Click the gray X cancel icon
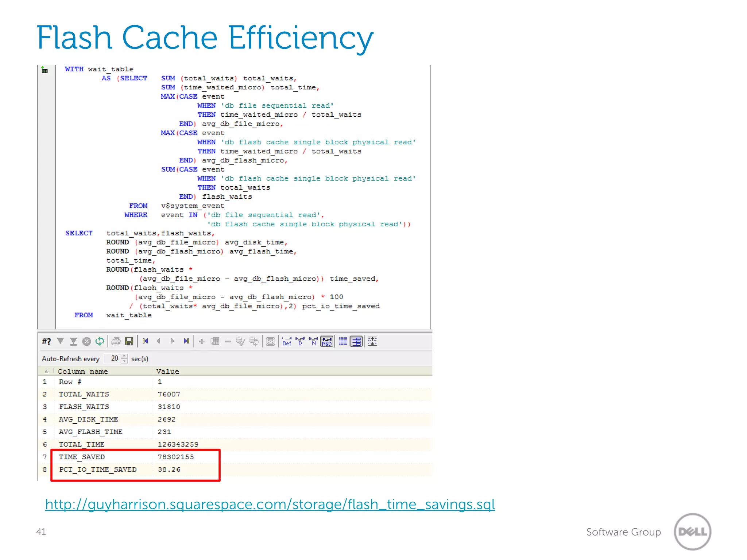 coord(86,342)
